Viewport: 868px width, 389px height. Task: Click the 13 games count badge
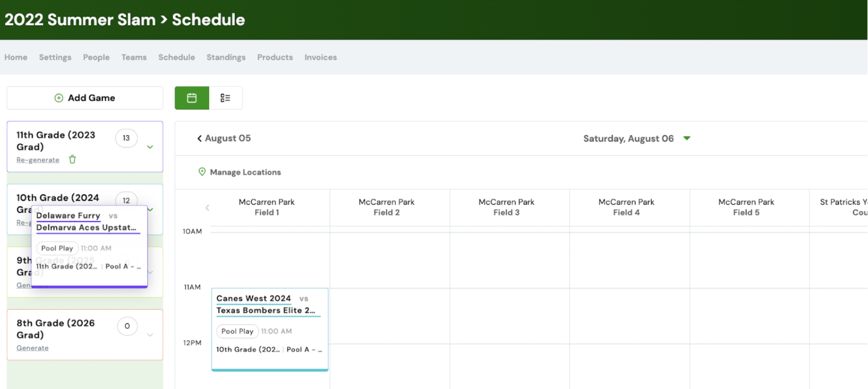[126, 138]
